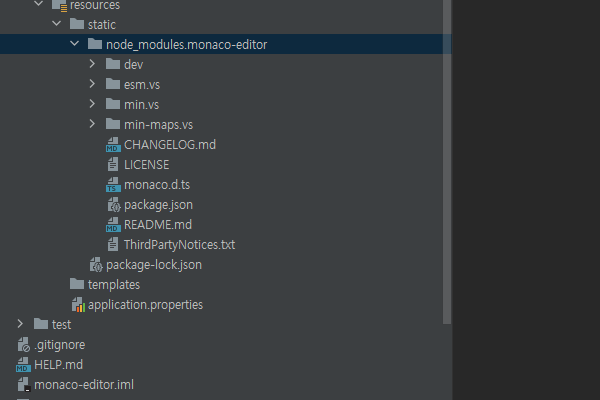
Task: Expand the min-maps.vs folder
Action: tap(92, 124)
